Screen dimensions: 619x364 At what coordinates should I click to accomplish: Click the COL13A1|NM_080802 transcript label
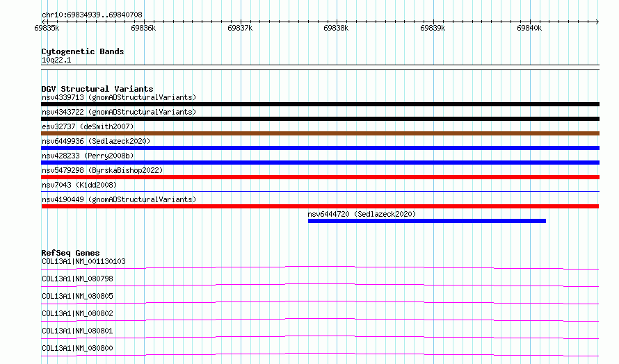tap(77, 313)
